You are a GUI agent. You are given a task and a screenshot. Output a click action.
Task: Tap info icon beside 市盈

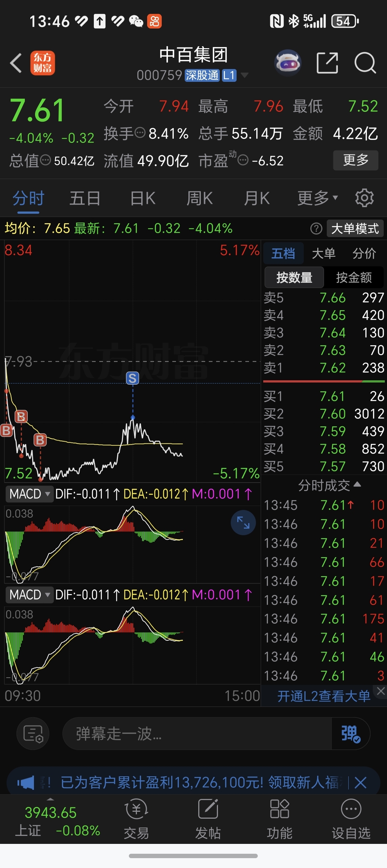(243, 160)
